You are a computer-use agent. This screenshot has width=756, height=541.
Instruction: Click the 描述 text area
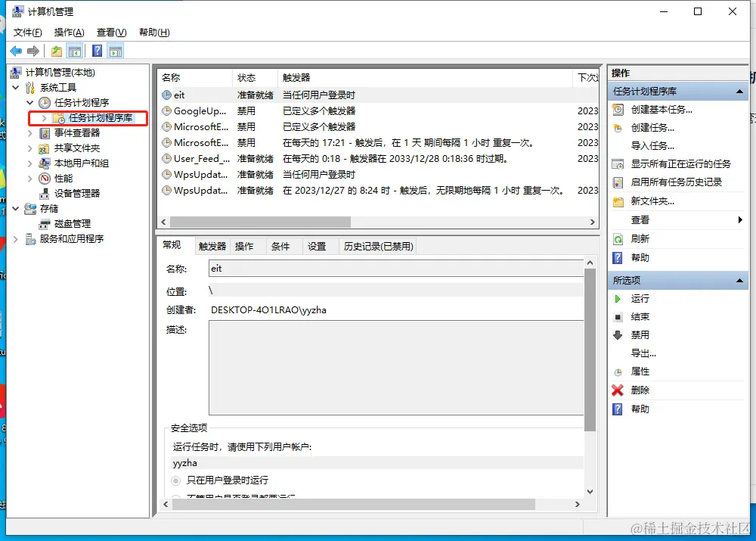pyautogui.click(x=396, y=368)
